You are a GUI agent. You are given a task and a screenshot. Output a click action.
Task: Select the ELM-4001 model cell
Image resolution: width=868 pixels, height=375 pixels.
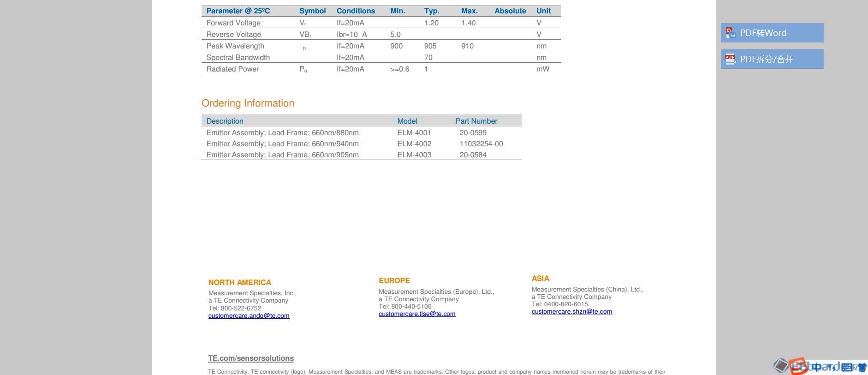(x=414, y=133)
